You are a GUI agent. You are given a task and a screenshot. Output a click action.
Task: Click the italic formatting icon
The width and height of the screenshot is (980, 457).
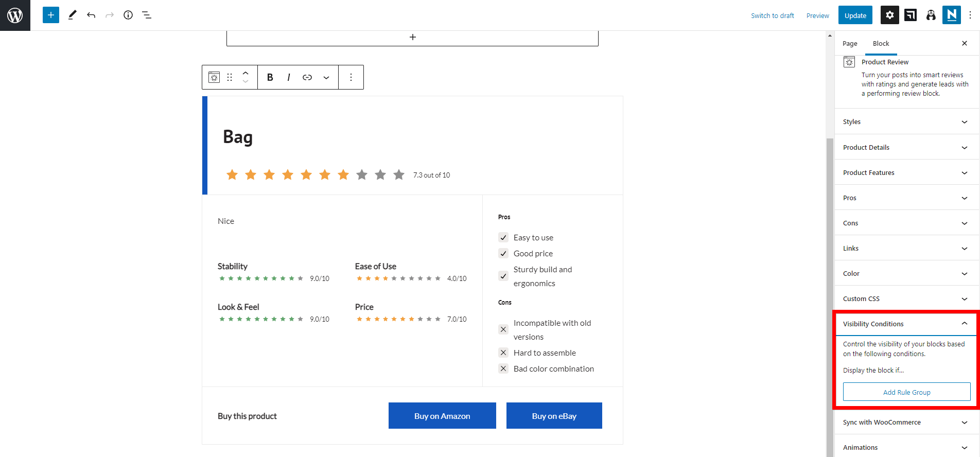point(288,77)
